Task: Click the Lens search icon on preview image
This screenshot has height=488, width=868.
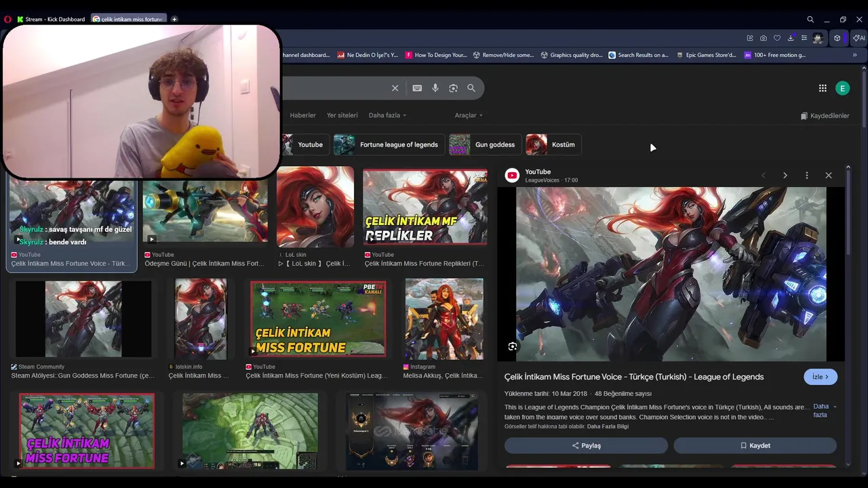Action: point(513,346)
